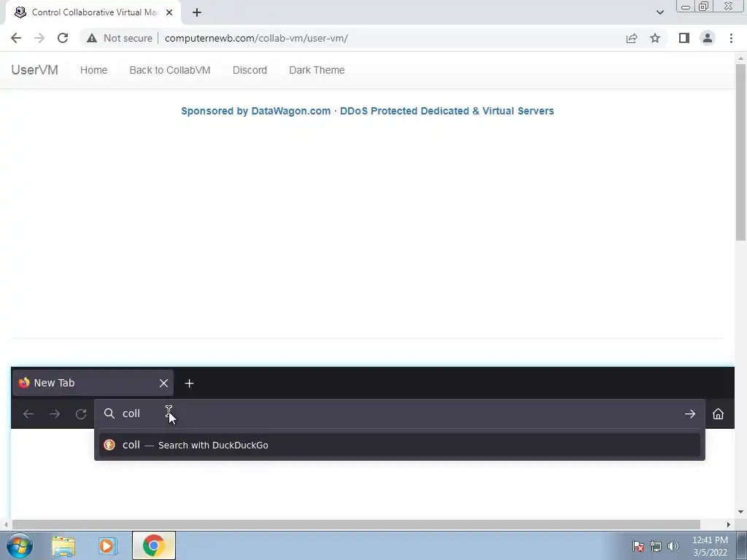Click Firefox's back arrow

click(28, 414)
